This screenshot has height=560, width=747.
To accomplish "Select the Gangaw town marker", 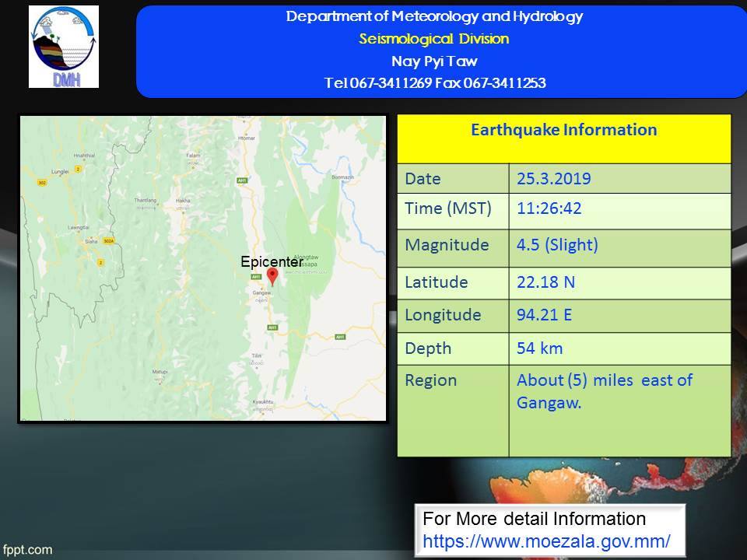I will click(x=261, y=293).
